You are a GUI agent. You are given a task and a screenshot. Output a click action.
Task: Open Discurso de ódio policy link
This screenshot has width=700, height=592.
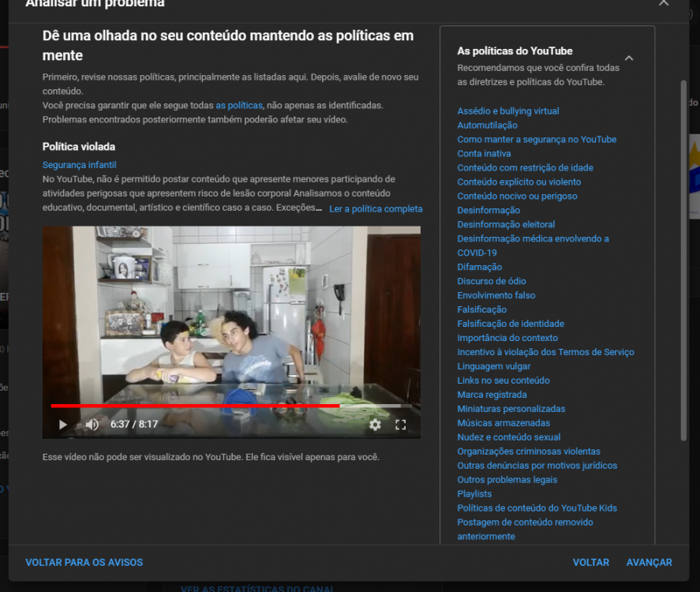tap(492, 281)
